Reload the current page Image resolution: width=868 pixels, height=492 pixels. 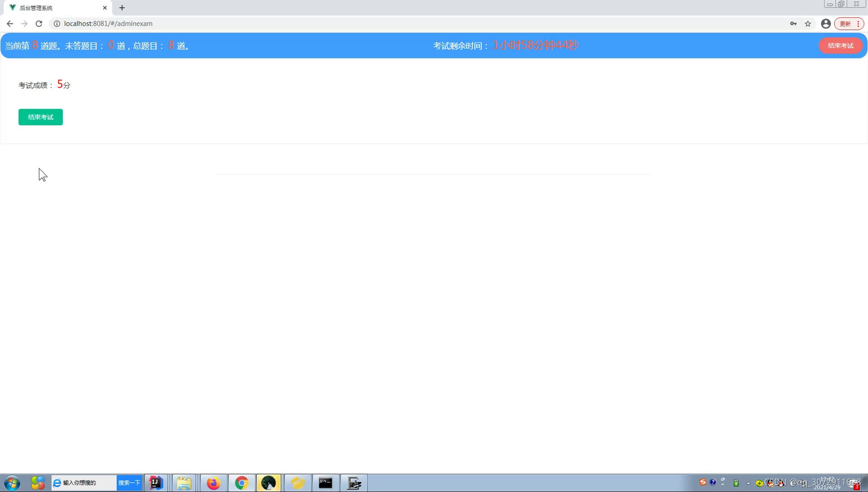tap(39, 24)
